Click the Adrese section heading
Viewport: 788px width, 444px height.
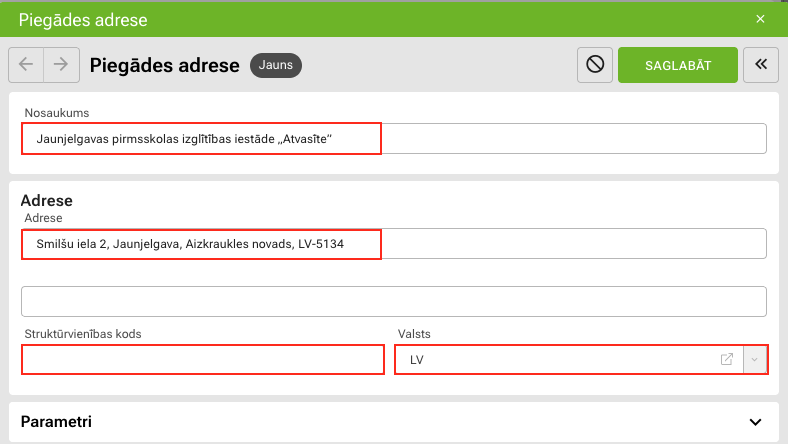click(x=47, y=200)
